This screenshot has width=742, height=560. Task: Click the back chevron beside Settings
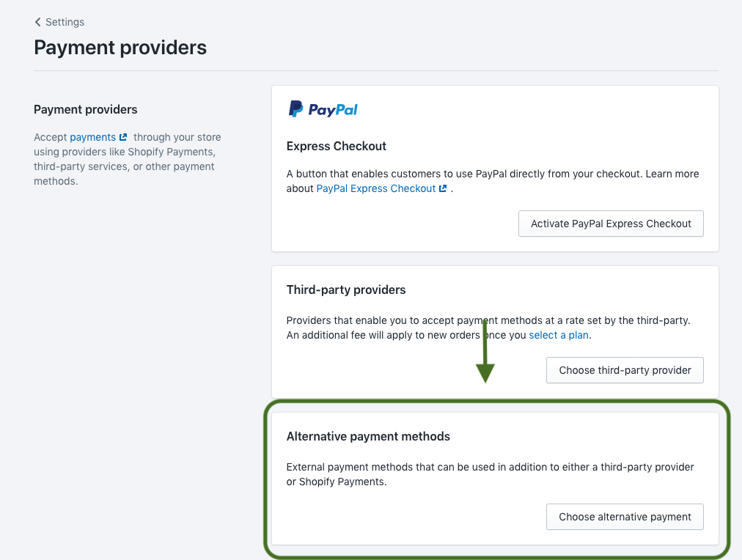(38, 22)
